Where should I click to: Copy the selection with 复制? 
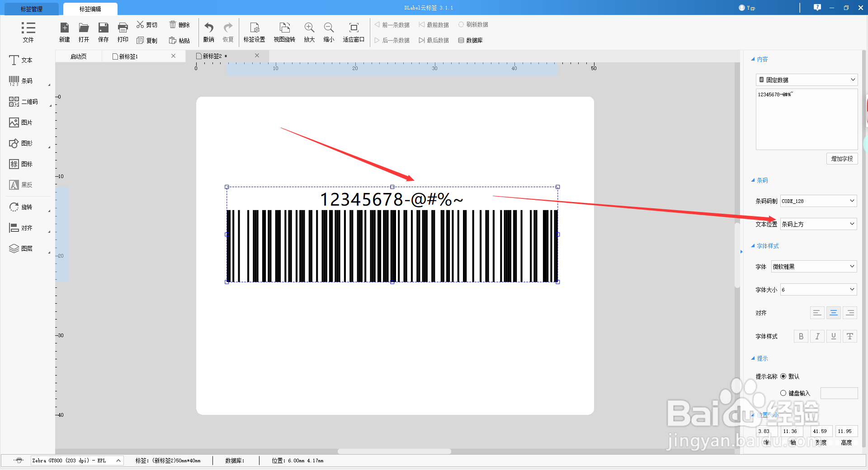pyautogui.click(x=147, y=41)
